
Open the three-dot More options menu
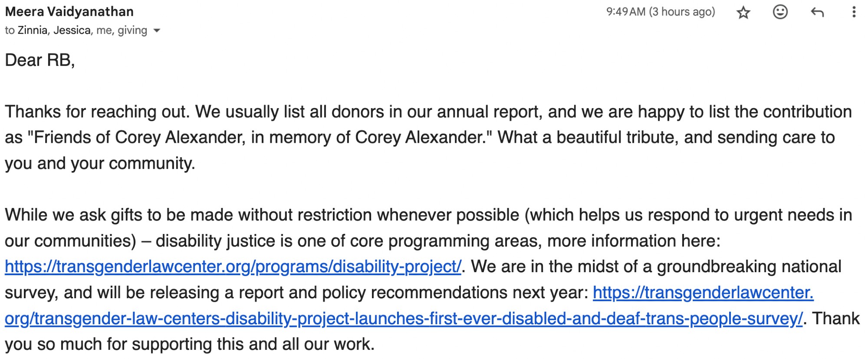[x=853, y=12]
